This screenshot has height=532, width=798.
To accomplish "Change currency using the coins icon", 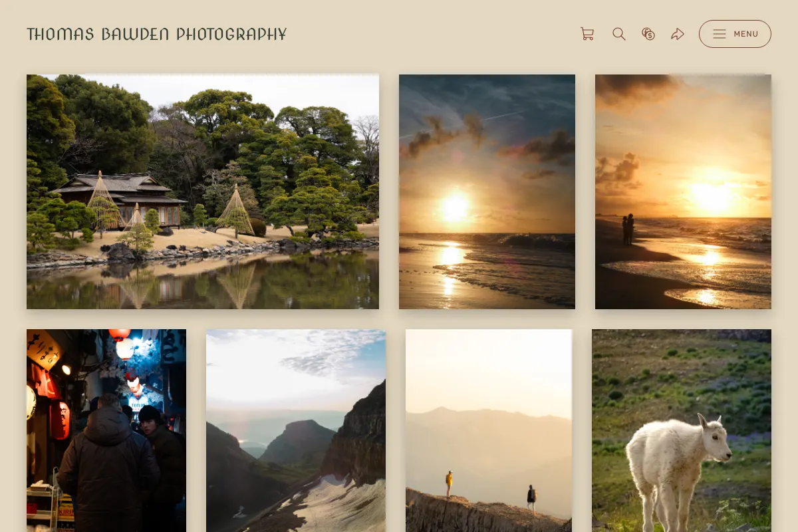I will (x=648, y=34).
